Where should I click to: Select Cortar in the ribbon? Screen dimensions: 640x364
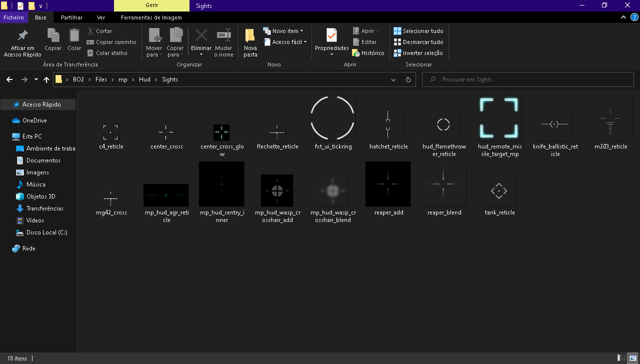[x=99, y=31]
